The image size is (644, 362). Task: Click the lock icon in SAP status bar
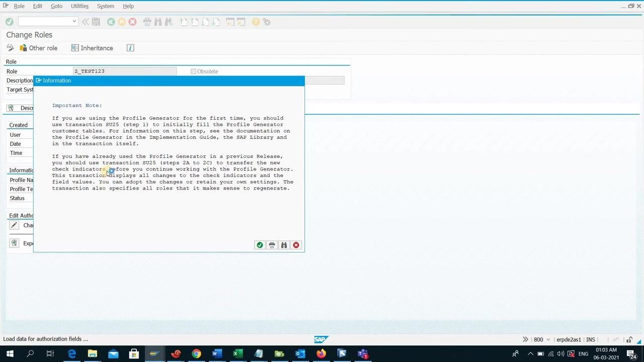[x=629, y=339]
